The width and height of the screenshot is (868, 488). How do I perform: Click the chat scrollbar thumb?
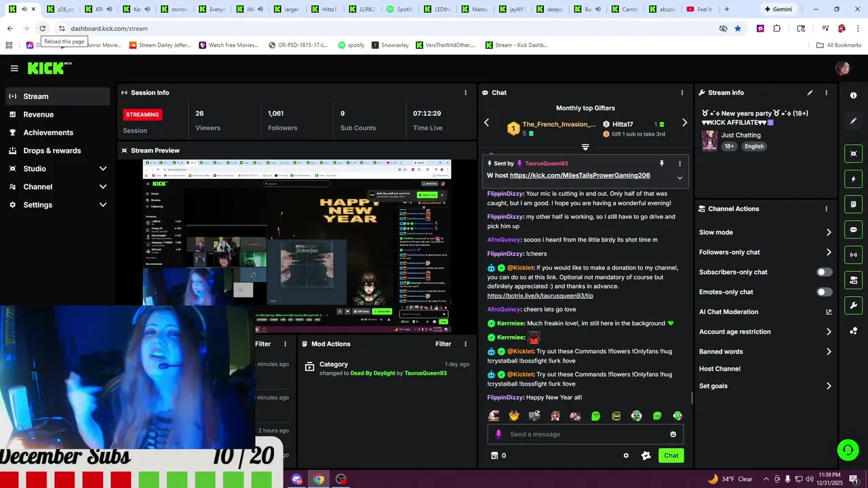692,396
